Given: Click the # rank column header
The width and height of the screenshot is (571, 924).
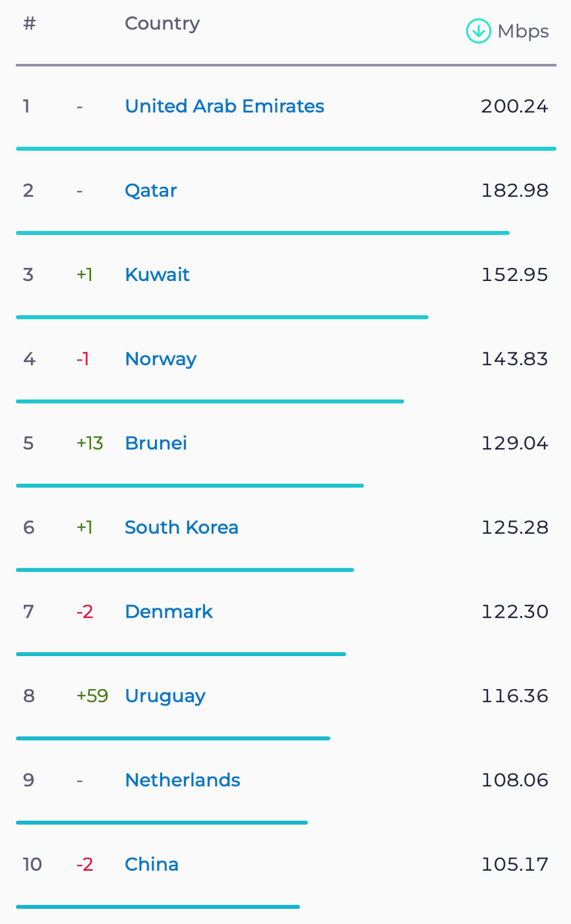Looking at the screenshot, I should pos(29,23).
